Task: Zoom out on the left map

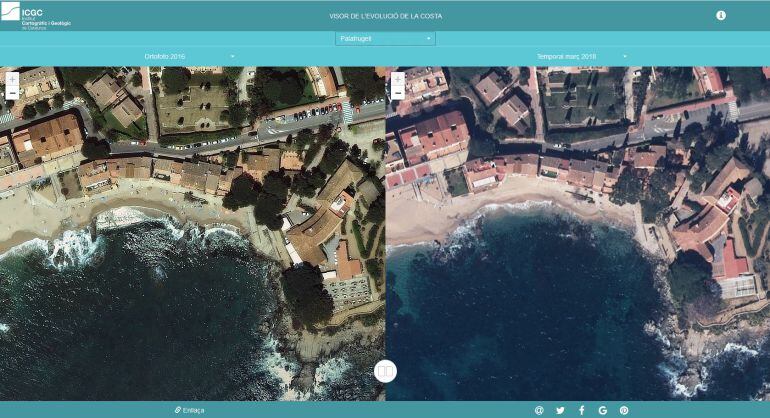Action: coord(12,92)
